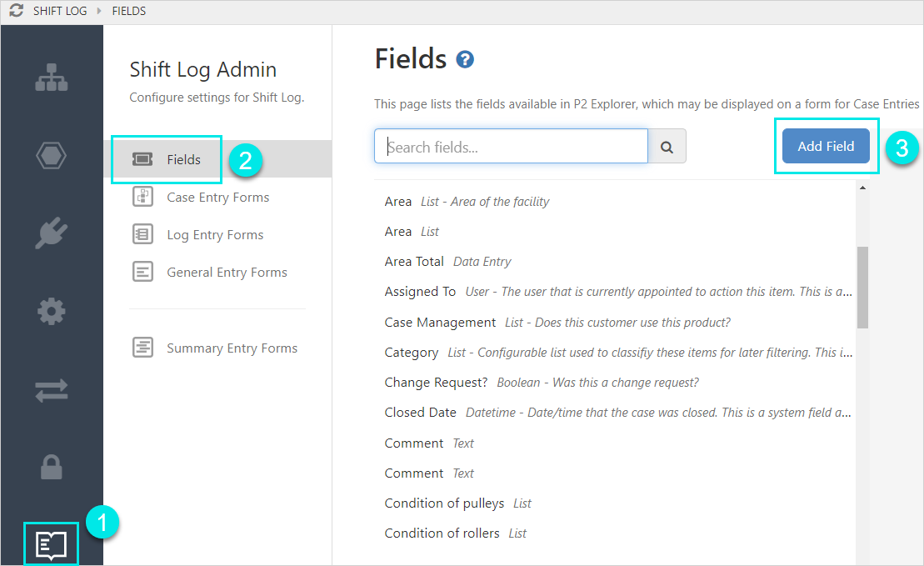Open the Shift Log book icon
Screen dimensions: 924x566
click(51, 544)
